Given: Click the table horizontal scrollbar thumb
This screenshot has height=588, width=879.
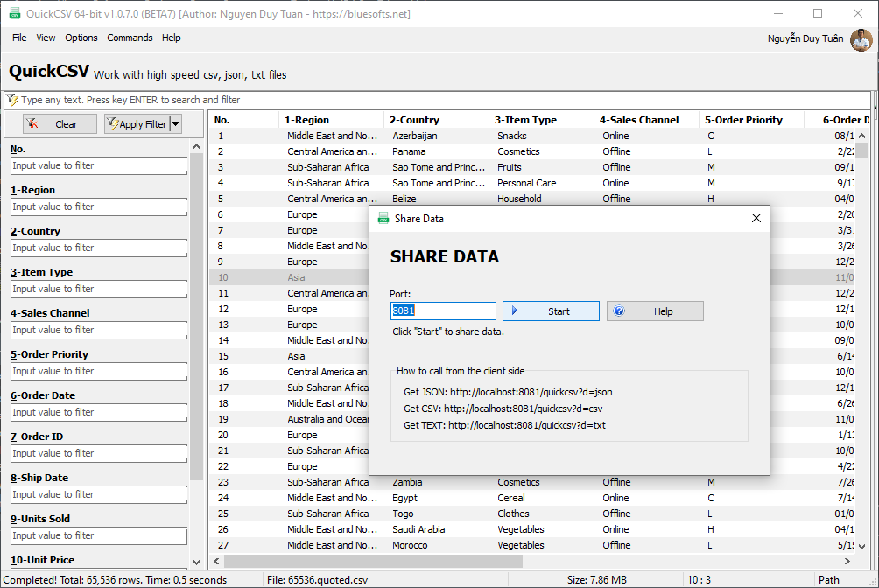Looking at the screenshot, I should pyautogui.click(x=373, y=561).
